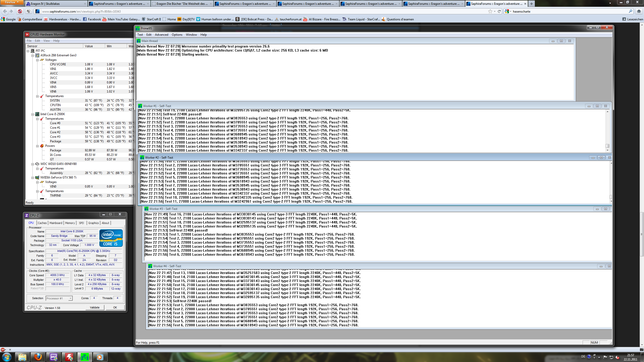
Task: Click the NoScript icon in Firefox toolbar
Action: pos(20,11)
